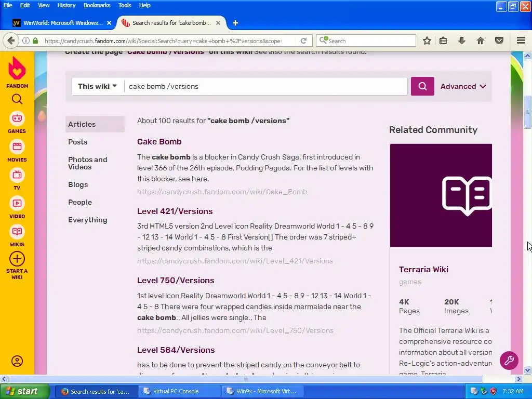Reload the page with refresh icon
Viewport: 532px width, 399px height.
click(x=303, y=41)
